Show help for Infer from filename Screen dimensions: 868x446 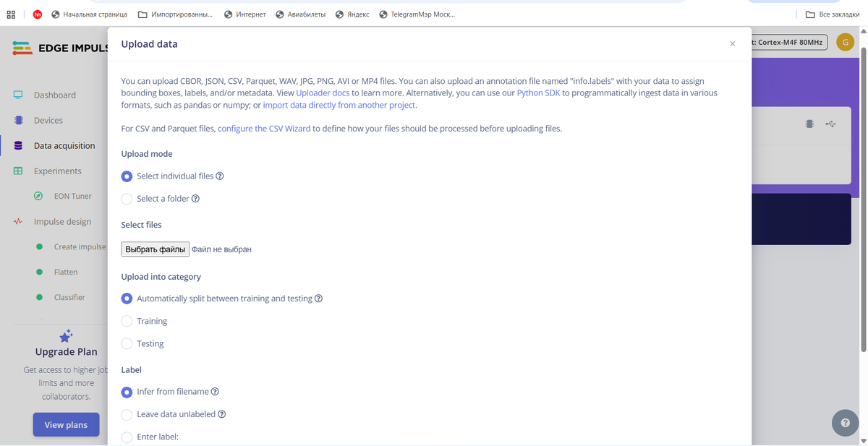click(215, 392)
